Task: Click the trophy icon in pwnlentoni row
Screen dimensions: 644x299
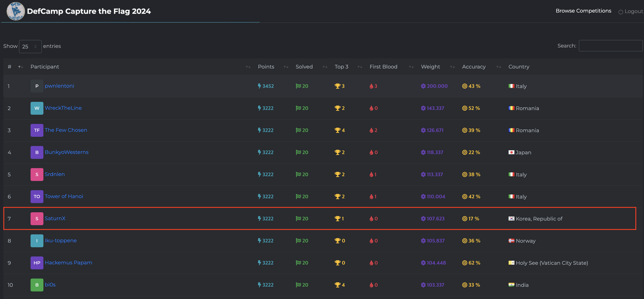Action: (338, 86)
